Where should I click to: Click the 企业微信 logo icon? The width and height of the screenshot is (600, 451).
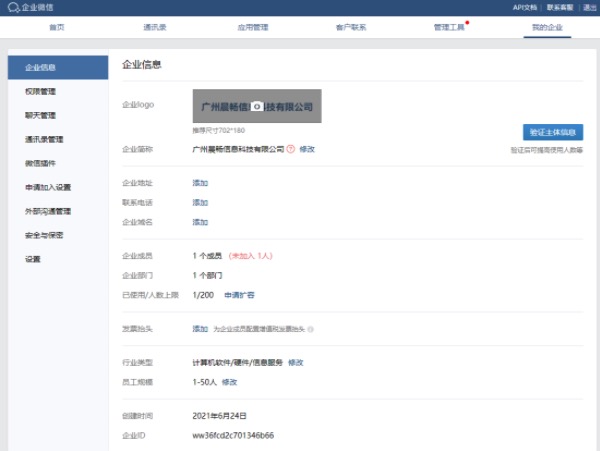point(12,7)
